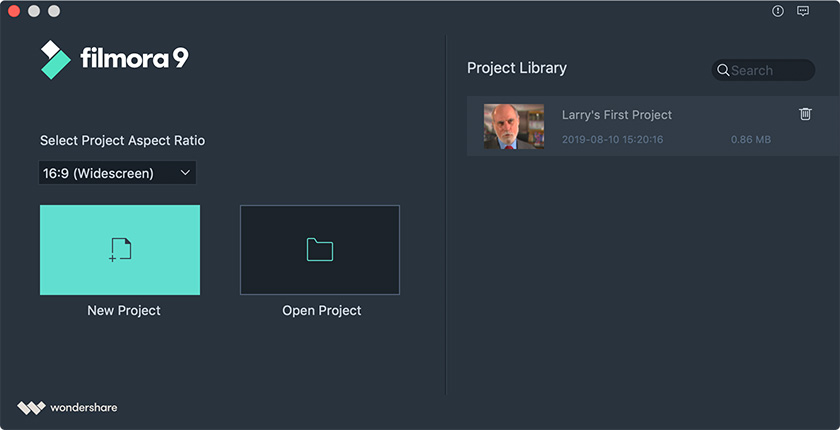Click the folder icon in the Open Project tile
840x430 pixels.
(x=320, y=250)
